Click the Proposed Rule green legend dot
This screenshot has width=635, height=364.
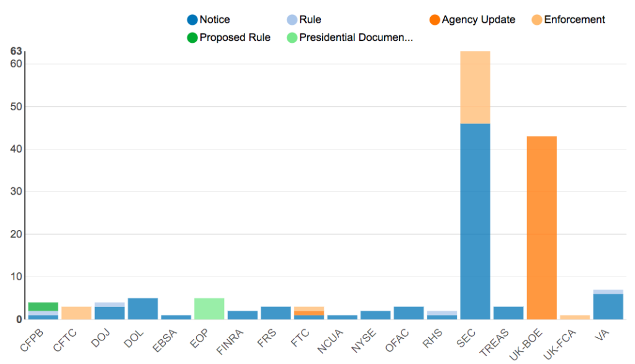192,38
